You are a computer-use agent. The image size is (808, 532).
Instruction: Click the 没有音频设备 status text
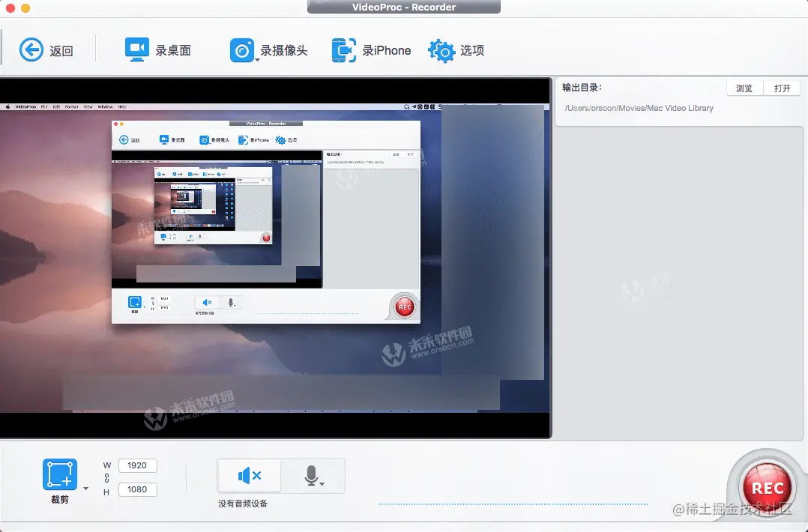243,504
